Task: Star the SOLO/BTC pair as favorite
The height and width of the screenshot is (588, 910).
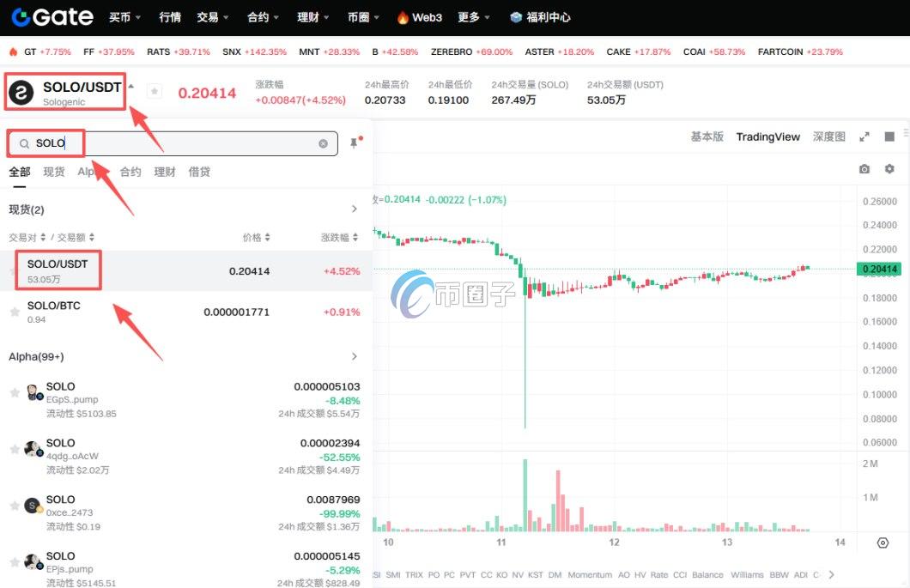Action: [x=15, y=312]
